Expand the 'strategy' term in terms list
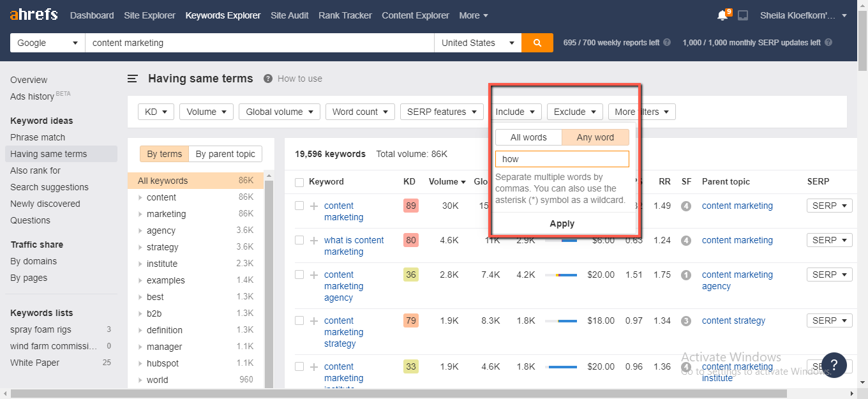This screenshot has width=868, height=399. point(140,247)
